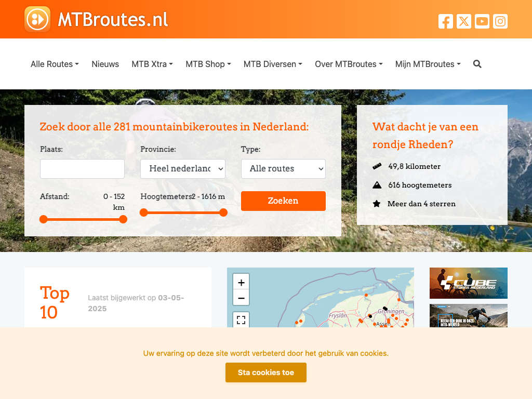Click the Top 10 heading
Viewport: 532px width, 399px height.
[x=55, y=303]
